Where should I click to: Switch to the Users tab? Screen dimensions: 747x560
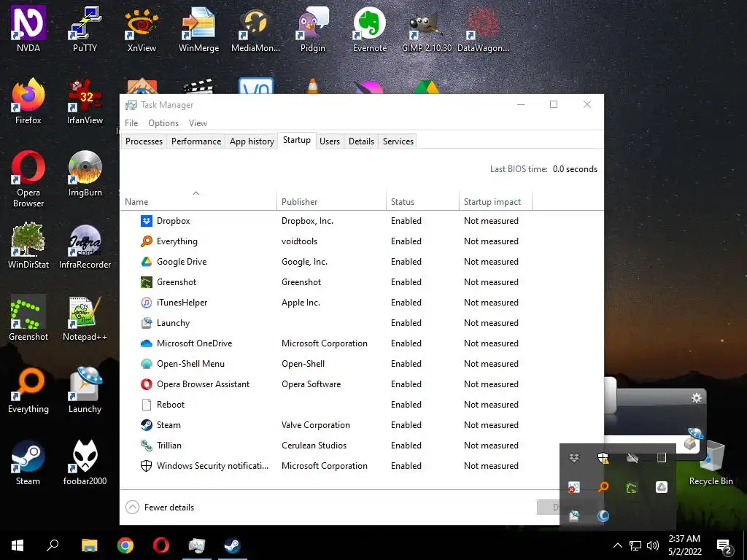[x=330, y=141]
